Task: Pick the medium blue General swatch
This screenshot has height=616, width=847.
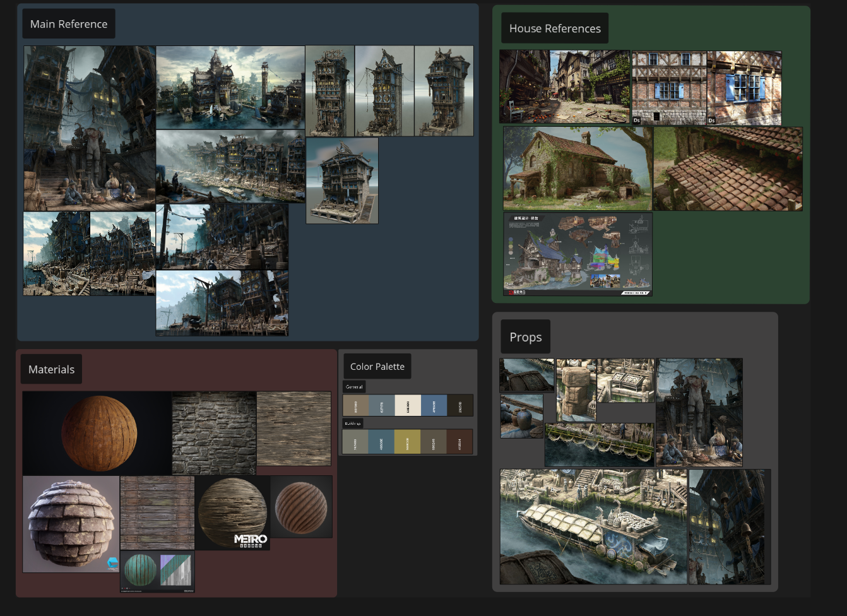Action: [434, 405]
